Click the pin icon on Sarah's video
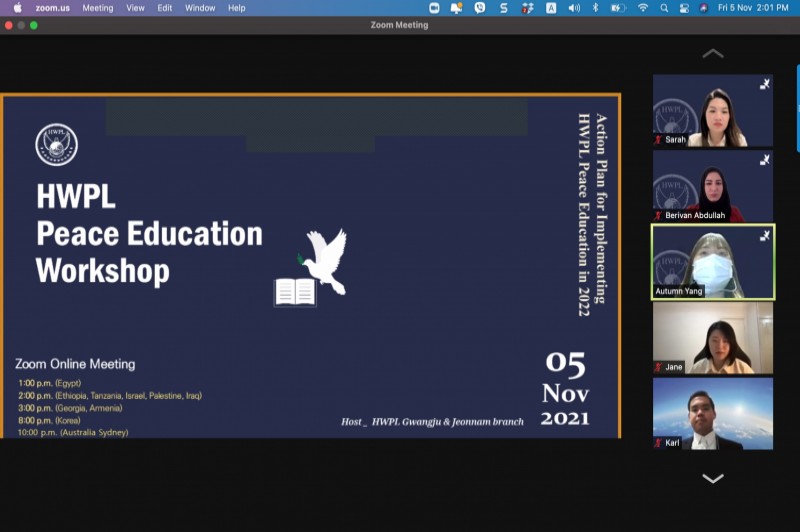The image size is (800, 532). point(765,85)
